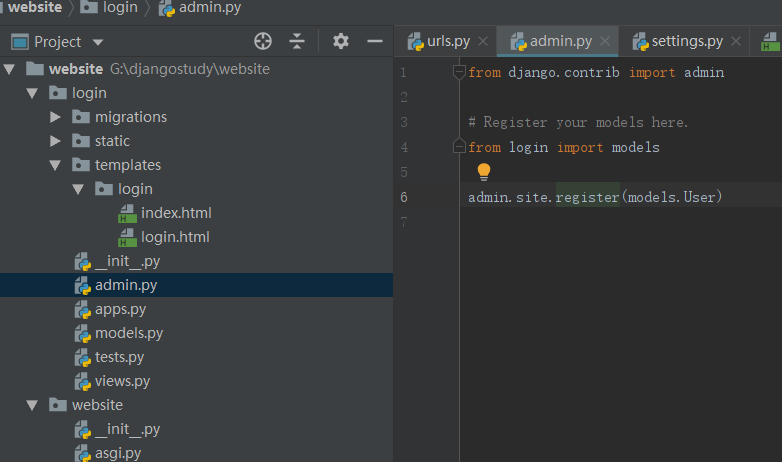Switch to the urls.py tab
782x462 pixels.
(447, 41)
